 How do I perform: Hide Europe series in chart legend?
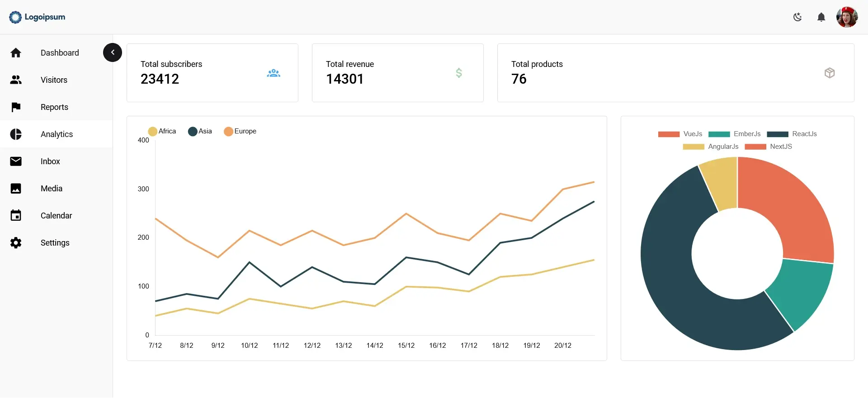(240, 131)
